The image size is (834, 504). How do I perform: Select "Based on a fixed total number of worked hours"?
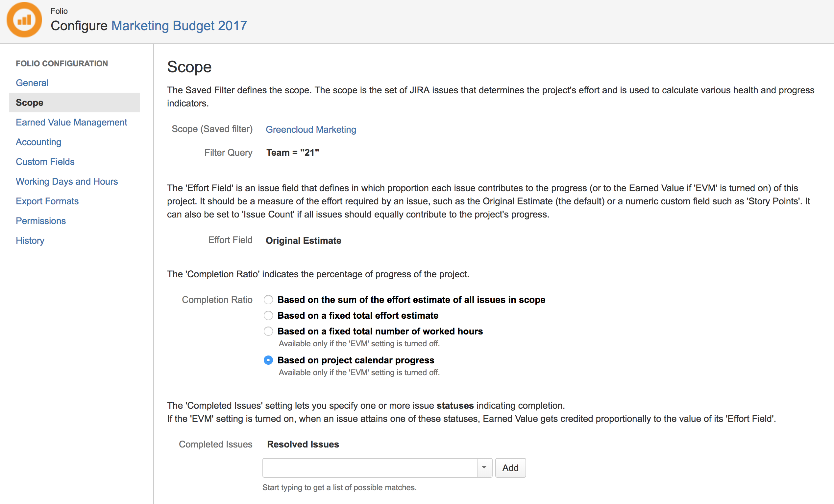(x=268, y=331)
